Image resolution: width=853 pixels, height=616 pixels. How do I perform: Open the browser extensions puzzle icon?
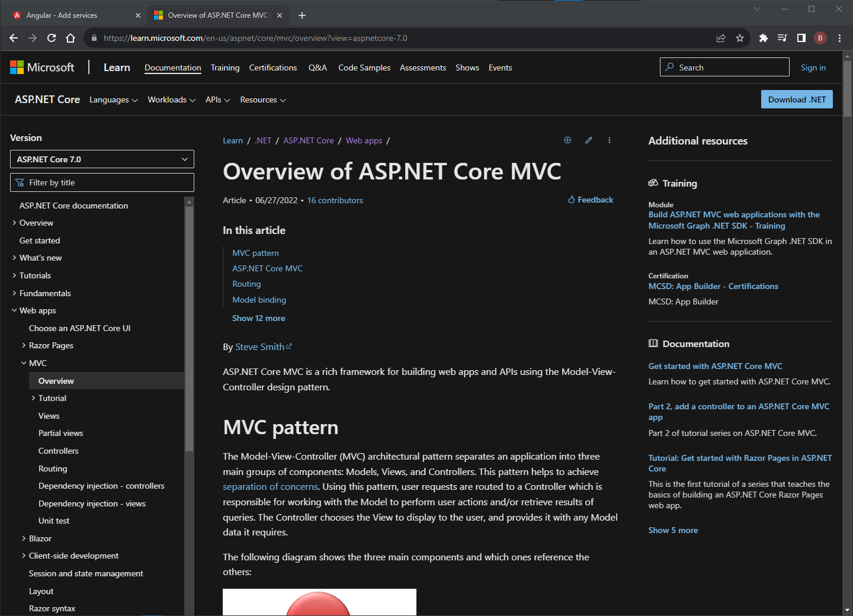coord(763,37)
